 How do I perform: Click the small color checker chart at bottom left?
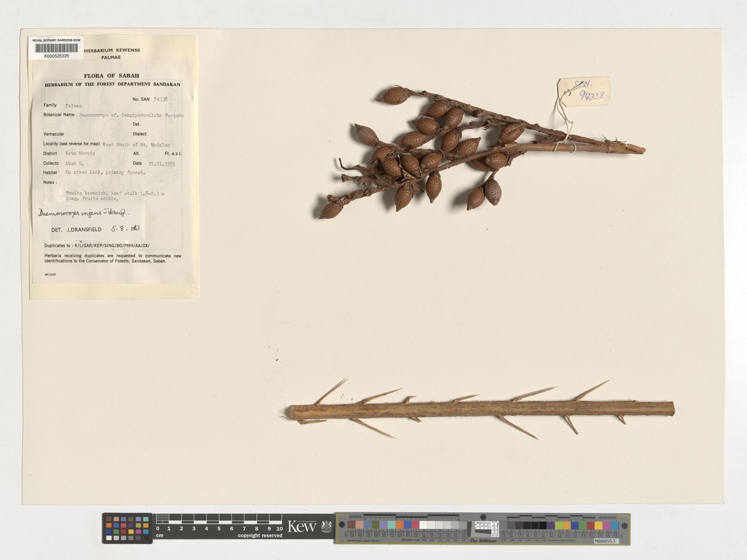pyautogui.click(x=128, y=528)
